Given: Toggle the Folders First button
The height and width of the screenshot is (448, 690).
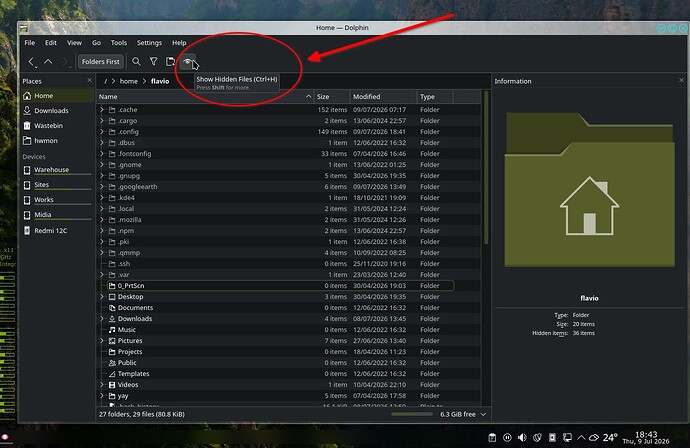Looking at the screenshot, I should (x=100, y=62).
